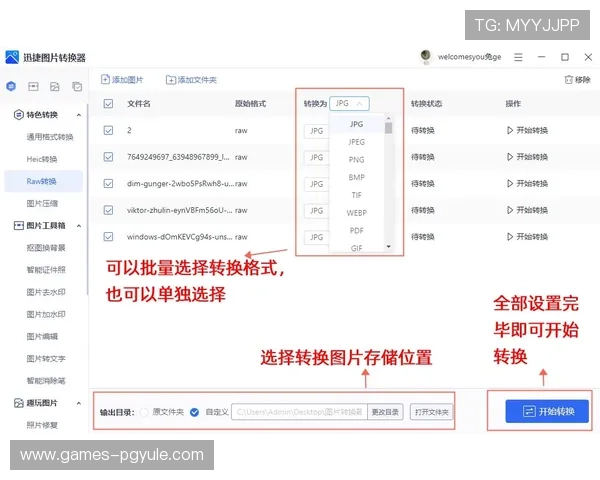The width and height of the screenshot is (600, 480).
Task: Open 图片加水印 in sidebar
Action: click(x=46, y=315)
